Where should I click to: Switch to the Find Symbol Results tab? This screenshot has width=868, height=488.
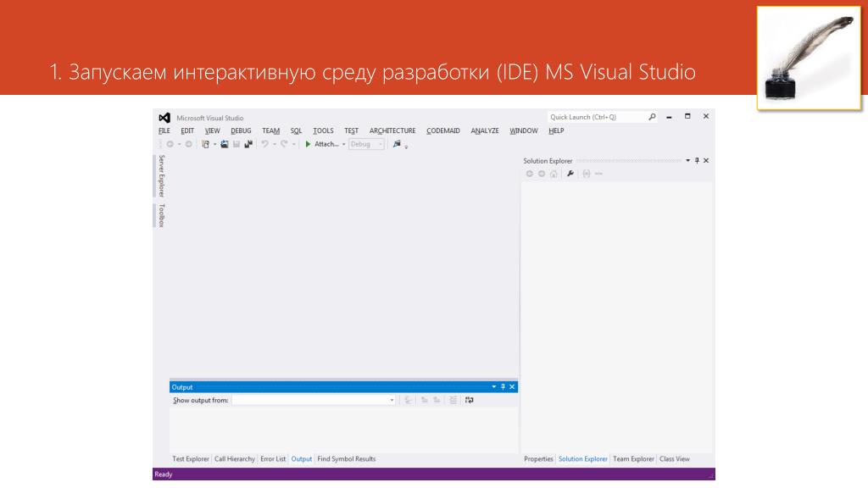pyautogui.click(x=347, y=459)
